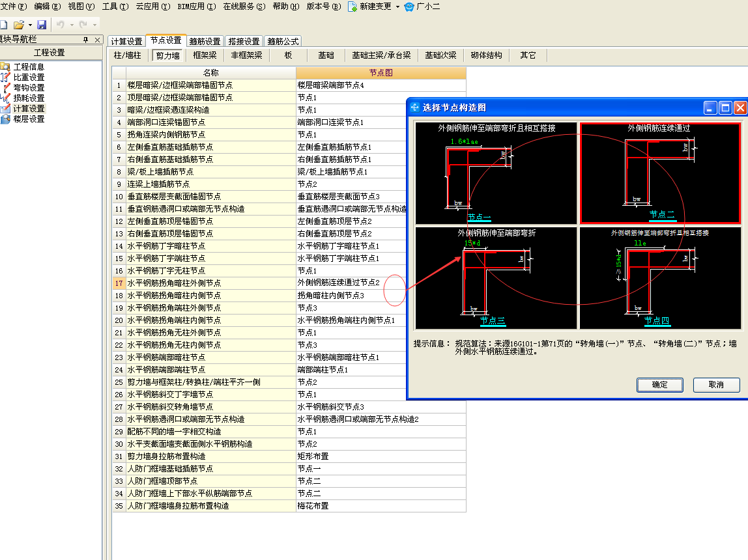
Task: Select 节点三 外侧钢筋伸至端部弯折 diagram
Action: click(x=496, y=278)
